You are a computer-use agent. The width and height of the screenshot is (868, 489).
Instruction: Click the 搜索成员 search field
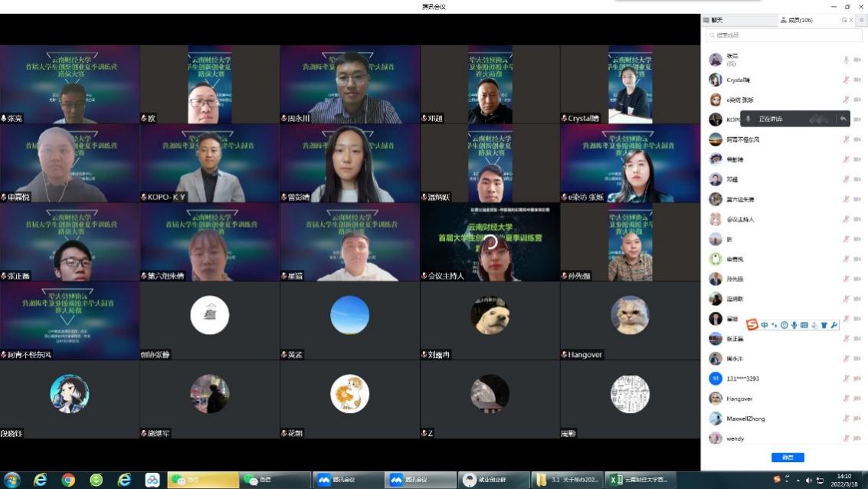point(784,35)
